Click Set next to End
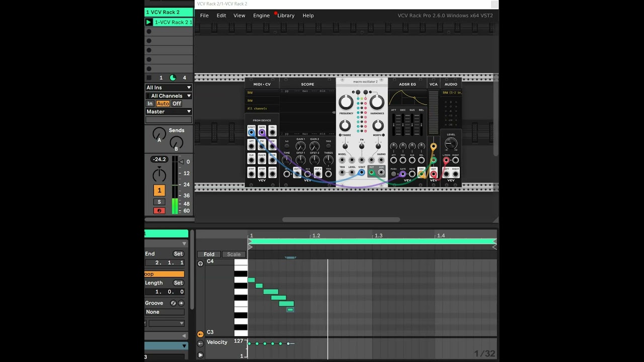Viewport: 644px width, 362px height. click(178, 254)
